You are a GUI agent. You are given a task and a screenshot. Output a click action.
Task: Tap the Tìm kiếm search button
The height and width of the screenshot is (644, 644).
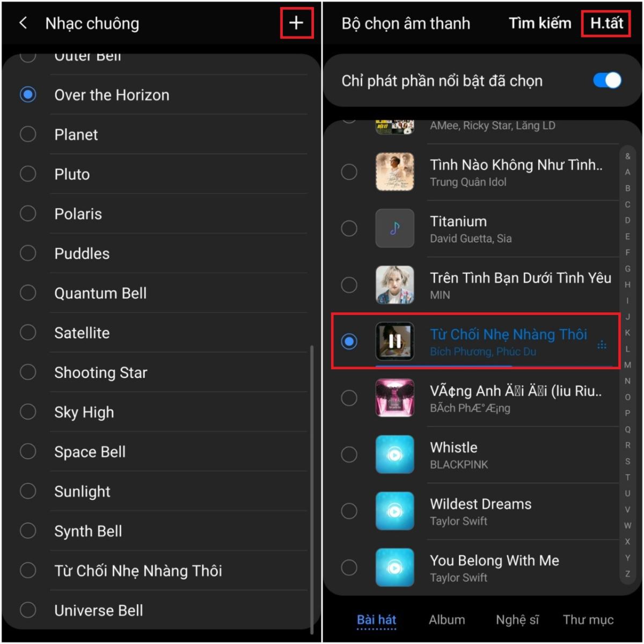[540, 23]
